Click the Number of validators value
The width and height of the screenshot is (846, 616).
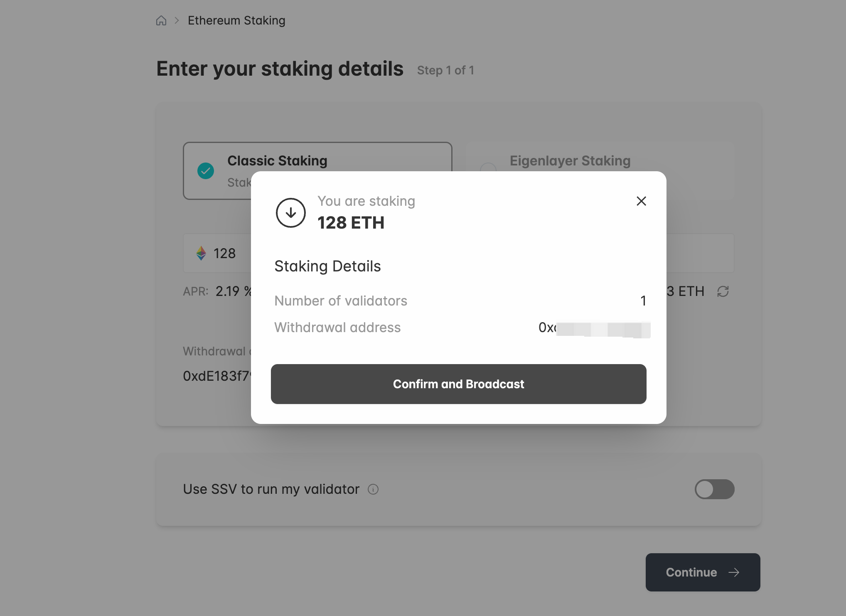[643, 301]
